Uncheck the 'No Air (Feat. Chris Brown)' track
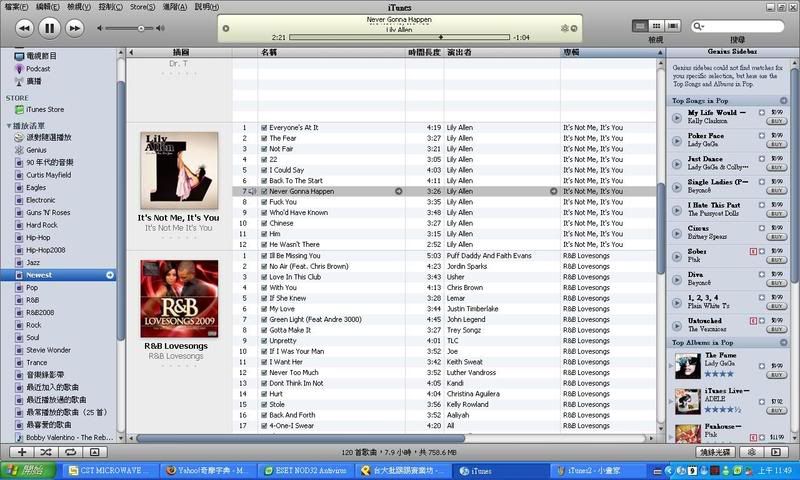The height and width of the screenshot is (480, 800). pos(264,266)
